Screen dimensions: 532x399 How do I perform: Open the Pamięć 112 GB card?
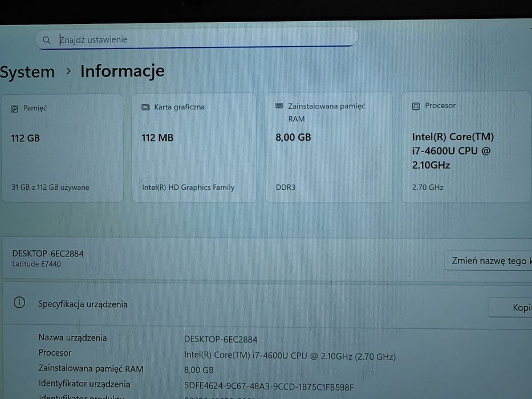62,148
